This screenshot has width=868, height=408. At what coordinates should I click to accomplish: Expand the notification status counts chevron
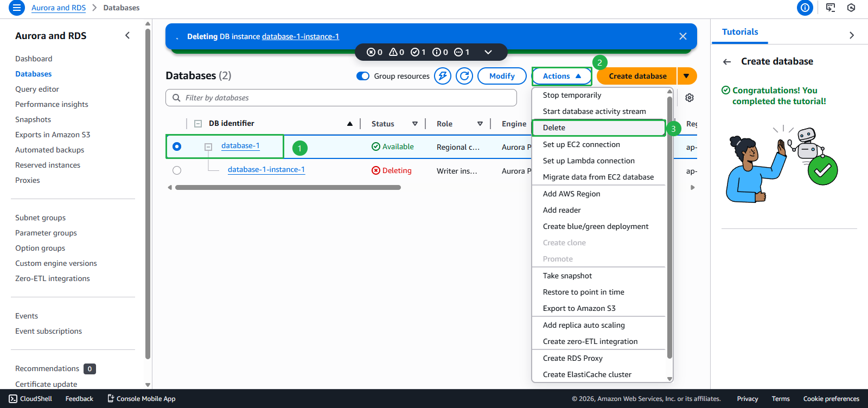tap(488, 52)
